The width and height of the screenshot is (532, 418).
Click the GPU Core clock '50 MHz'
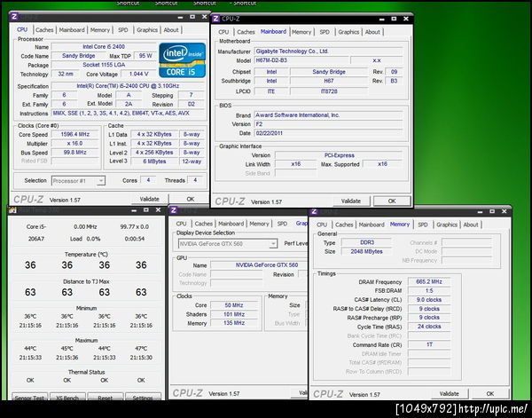point(234,305)
